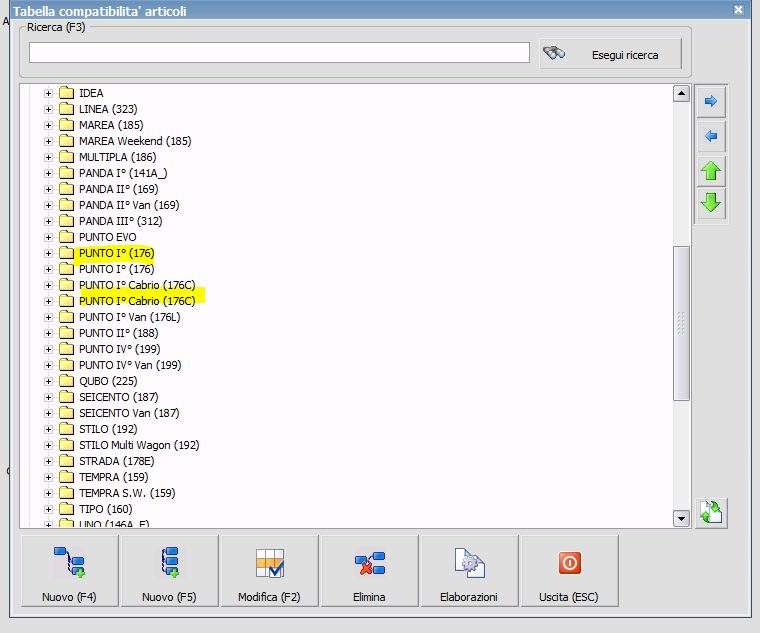The height and width of the screenshot is (633, 760).
Task: Click the LINEA (323) folder icon
Action: (66, 109)
